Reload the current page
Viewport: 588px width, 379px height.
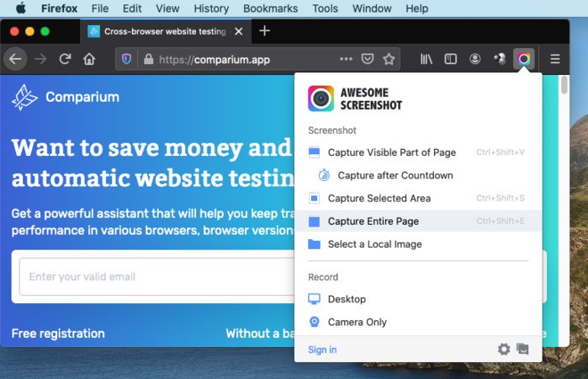pyautogui.click(x=65, y=59)
